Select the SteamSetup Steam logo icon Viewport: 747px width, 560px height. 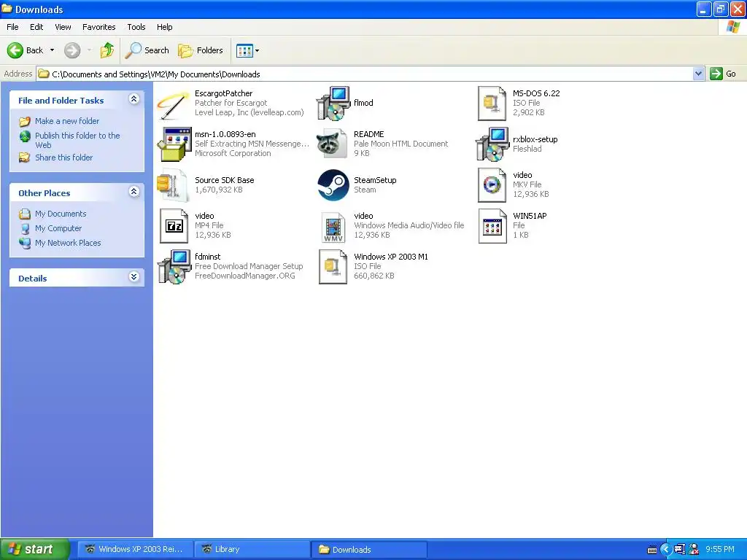[333, 185]
